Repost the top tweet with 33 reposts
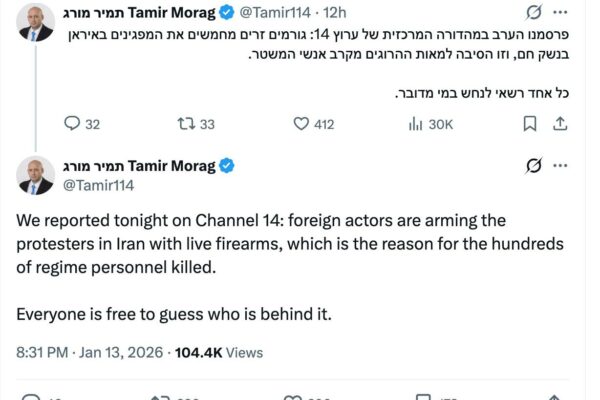 point(182,123)
